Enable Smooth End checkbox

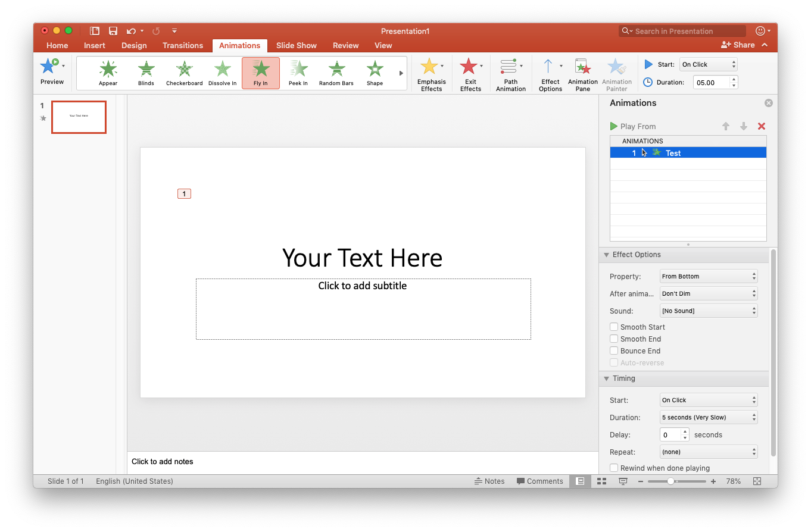tap(614, 339)
